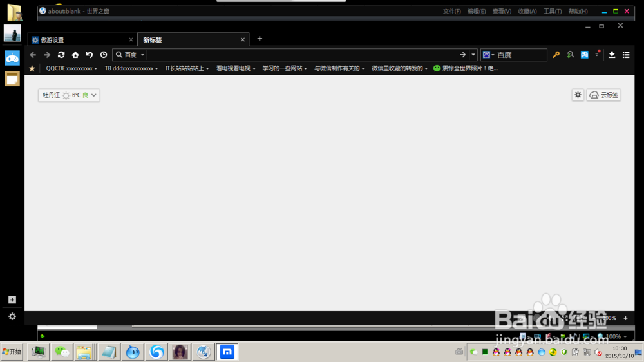
Task: Expand the 看电视看电视 bookmarks folder
Action: (x=236, y=69)
